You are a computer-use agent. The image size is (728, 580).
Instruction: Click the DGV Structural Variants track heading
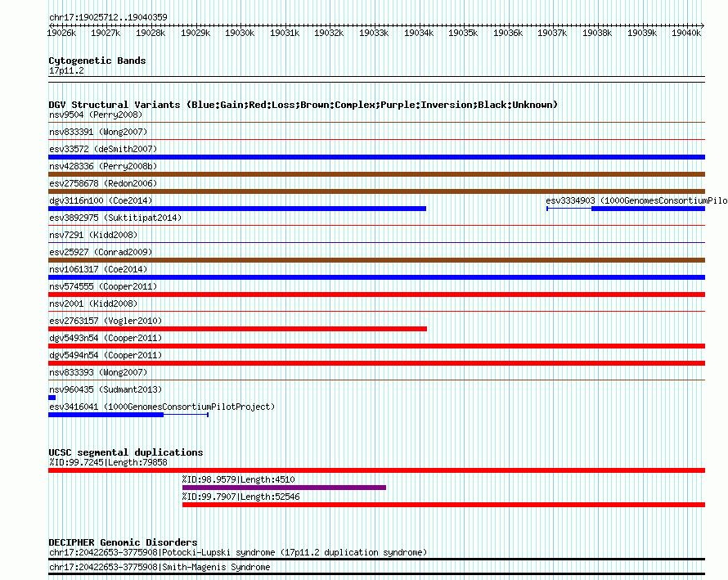point(303,105)
